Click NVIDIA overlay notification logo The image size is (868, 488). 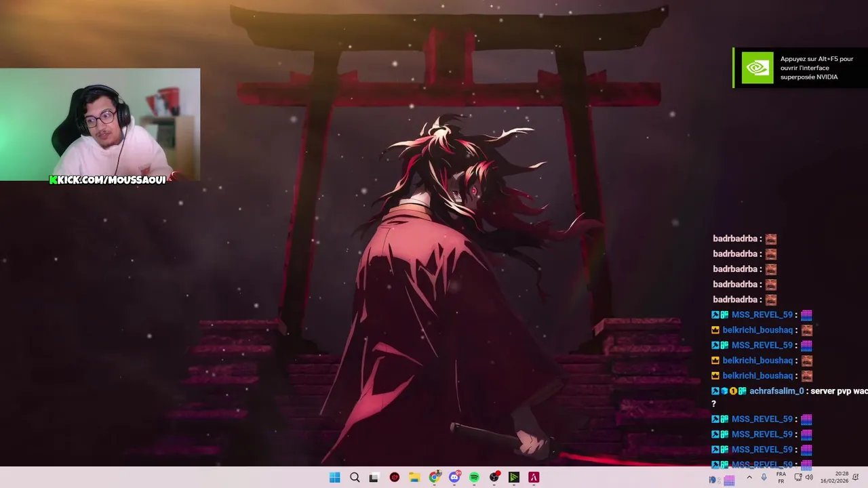pyautogui.click(x=757, y=68)
